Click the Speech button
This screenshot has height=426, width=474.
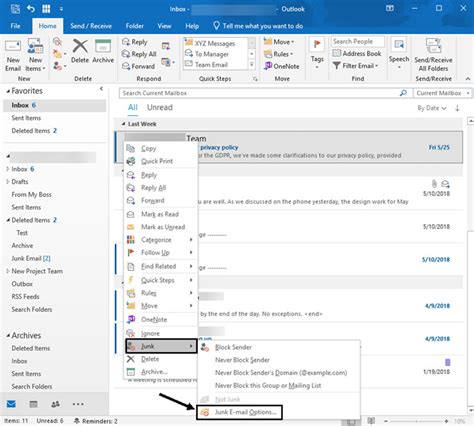399,53
